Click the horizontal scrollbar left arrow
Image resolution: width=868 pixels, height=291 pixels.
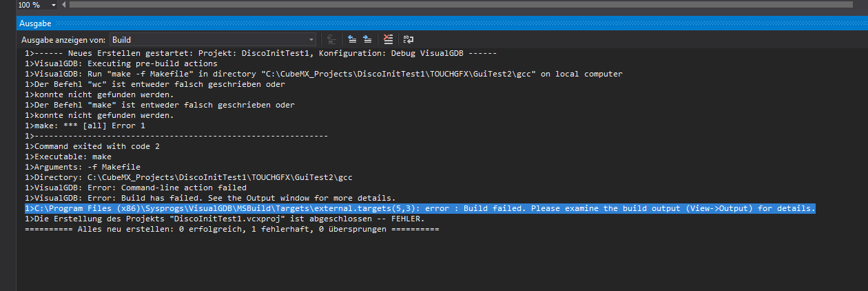[64, 5]
